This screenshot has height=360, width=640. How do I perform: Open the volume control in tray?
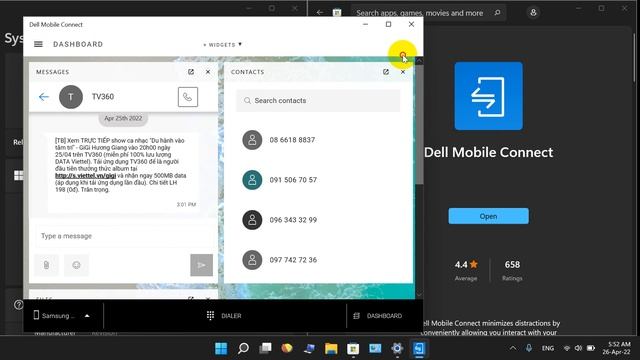(578, 348)
